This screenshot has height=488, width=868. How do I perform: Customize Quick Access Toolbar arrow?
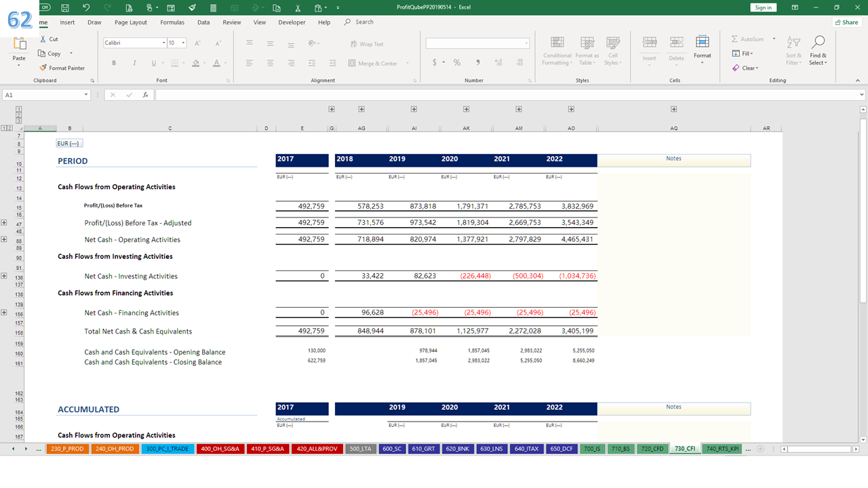337,7
